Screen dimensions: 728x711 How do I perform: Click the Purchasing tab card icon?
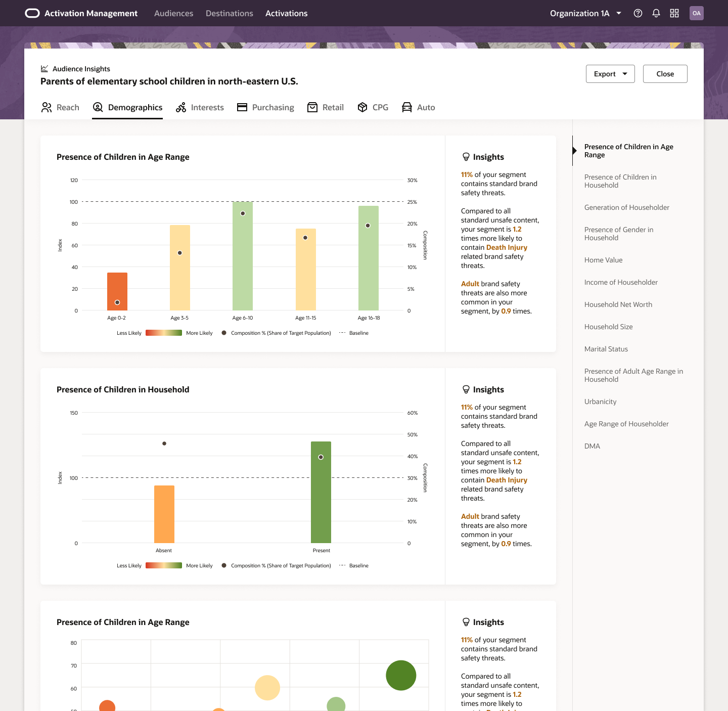coord(242,107)
